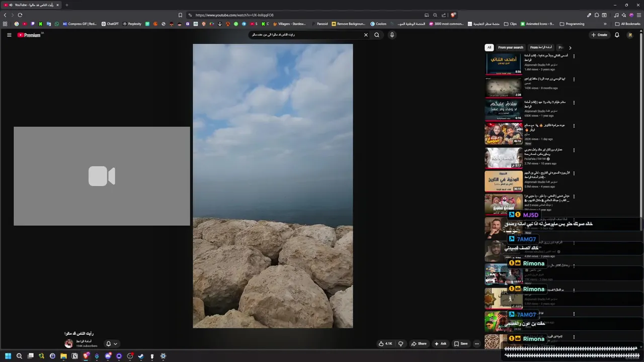This screenshot has height=362, width=644.
Task: Dislike the video with thumbs down
Action: point(401,344)
